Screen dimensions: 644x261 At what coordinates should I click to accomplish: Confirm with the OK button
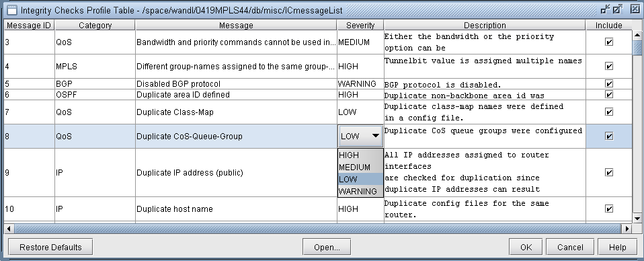pyautogui.click(x=526, y=247)
